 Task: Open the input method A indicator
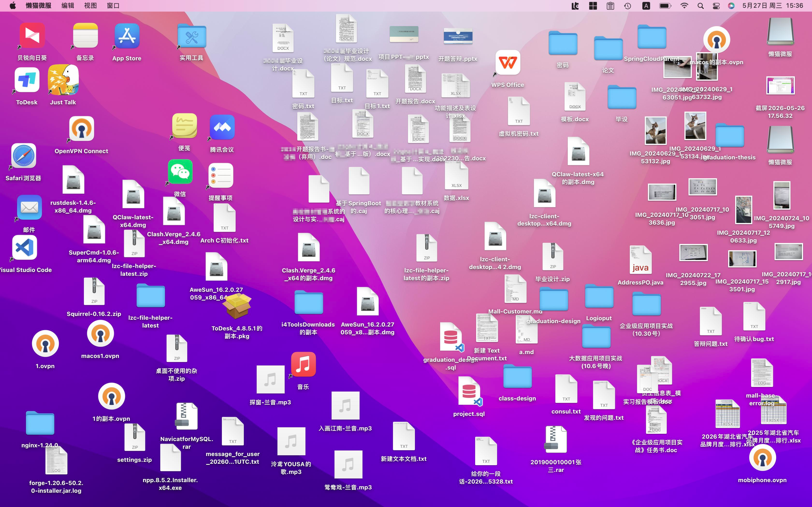pos(646,6)
